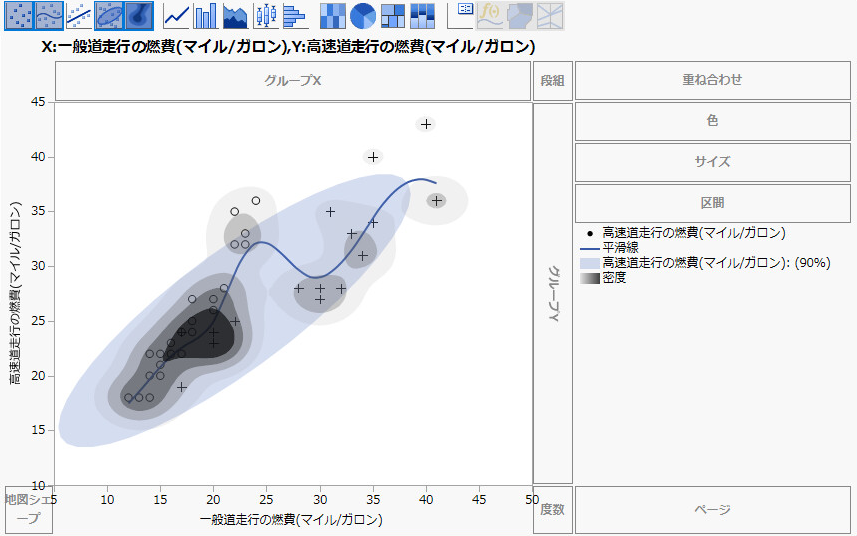Screen dimensions: 857x536
Task: Select the Area chart element icon
Action: click(x=236, y=15)
